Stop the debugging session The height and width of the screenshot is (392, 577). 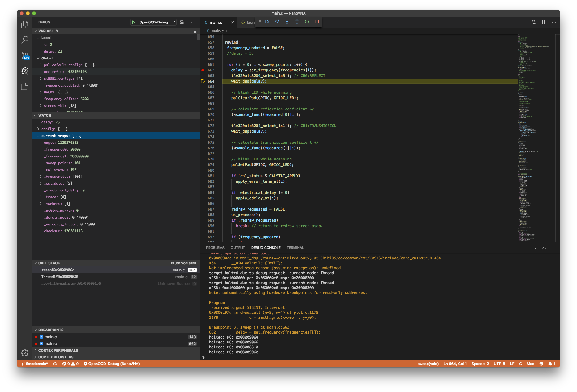pos(317,22)
